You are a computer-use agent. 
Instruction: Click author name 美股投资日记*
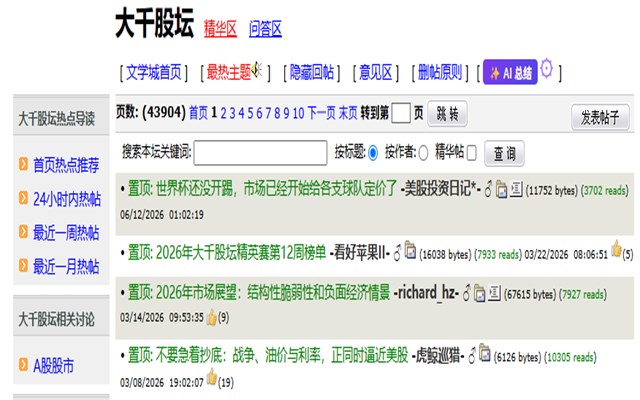(x=440, y=189)
